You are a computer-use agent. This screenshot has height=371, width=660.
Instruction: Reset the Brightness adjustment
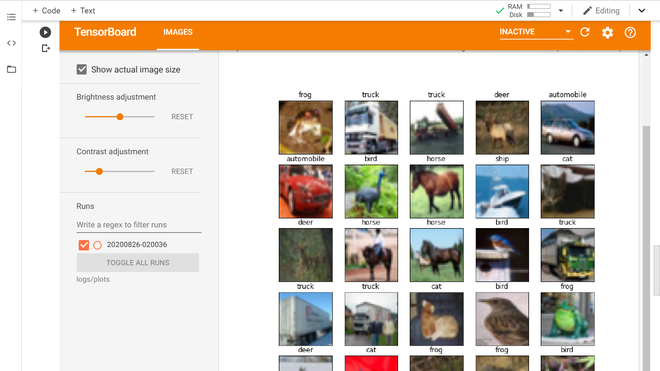(182, 117)
